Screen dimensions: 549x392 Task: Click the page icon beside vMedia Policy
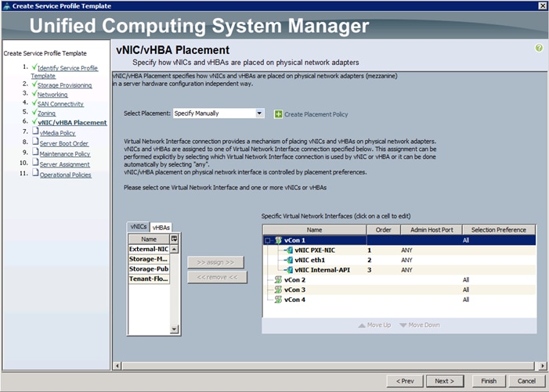click(x=35, y=131)
